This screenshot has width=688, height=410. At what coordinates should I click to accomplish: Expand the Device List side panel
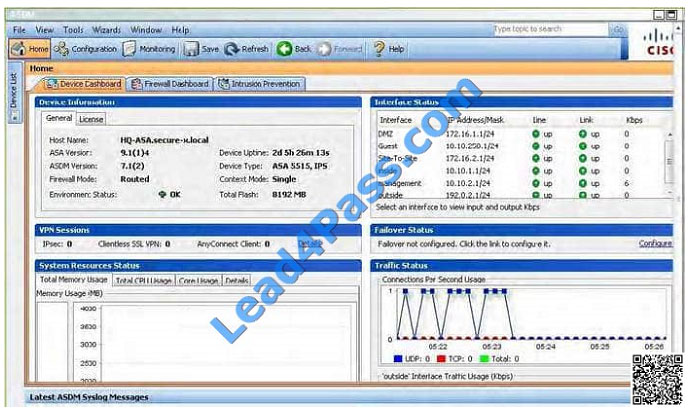tap(14, 91)
